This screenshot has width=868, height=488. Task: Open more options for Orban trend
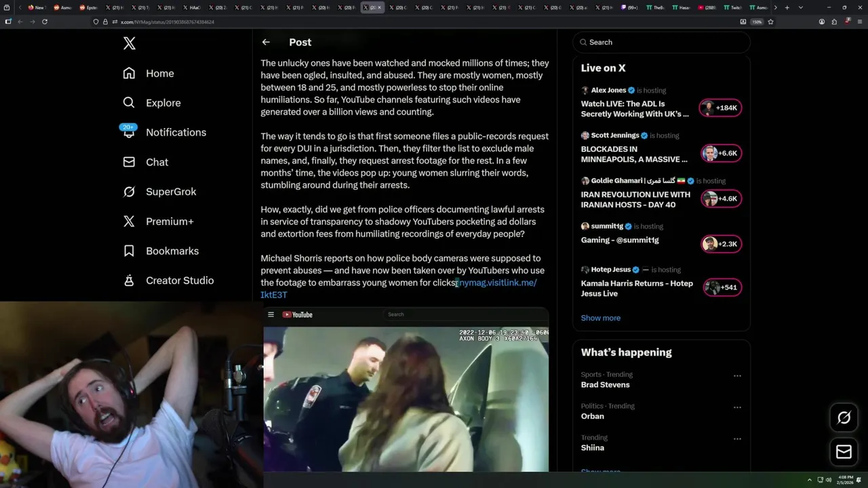click(x=737, y=407)
